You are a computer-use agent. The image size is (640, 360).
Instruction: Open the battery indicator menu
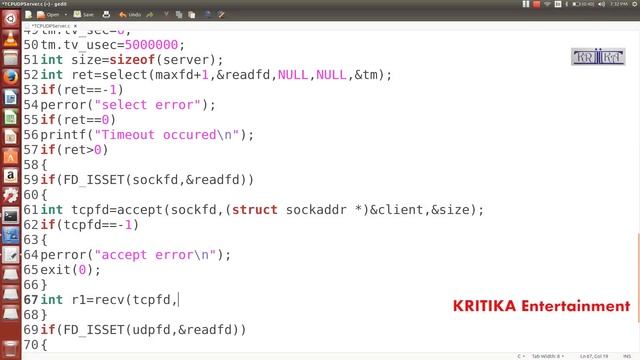583,4
